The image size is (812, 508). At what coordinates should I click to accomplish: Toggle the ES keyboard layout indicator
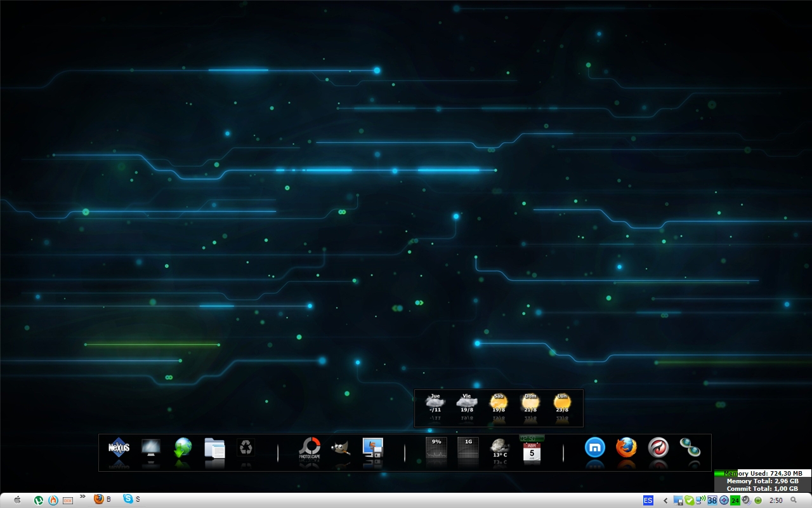[648, 500]
